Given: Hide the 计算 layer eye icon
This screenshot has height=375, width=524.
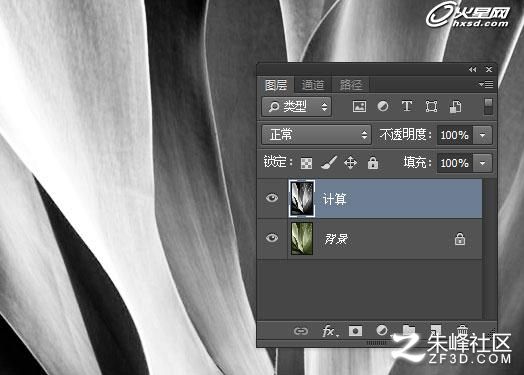Looking at the screenshot, I should pos(272,198).
